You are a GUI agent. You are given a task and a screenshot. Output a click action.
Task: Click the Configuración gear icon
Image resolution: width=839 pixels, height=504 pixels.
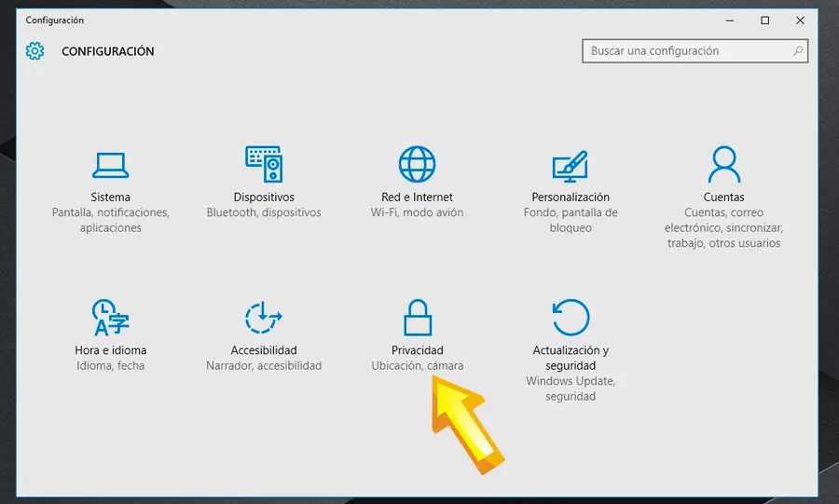coord(34,51)
